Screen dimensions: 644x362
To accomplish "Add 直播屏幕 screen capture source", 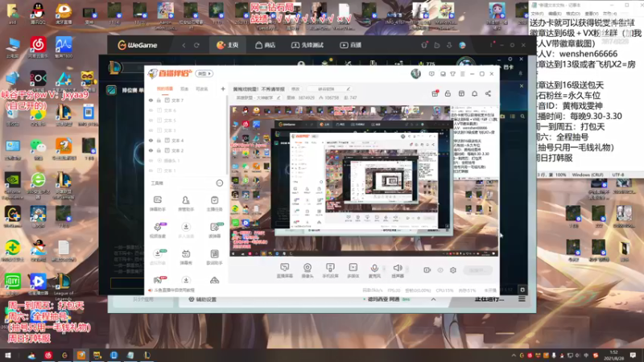I will click(285, 270).
